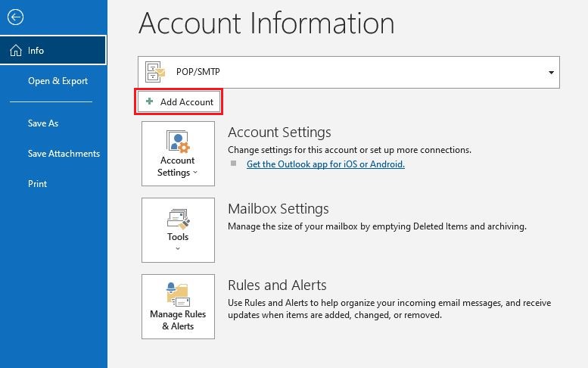Viewport: 588px width, 368px height.
Task: Click the Rules and Alerts section heading
Action: (x=277, y=285)
